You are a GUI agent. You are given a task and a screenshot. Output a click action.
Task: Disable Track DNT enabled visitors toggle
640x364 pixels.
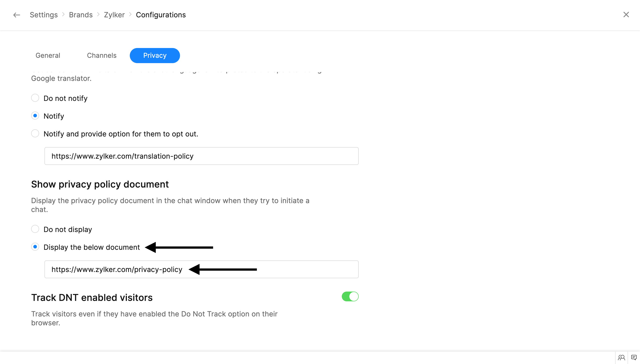click(x=350, y=296)
